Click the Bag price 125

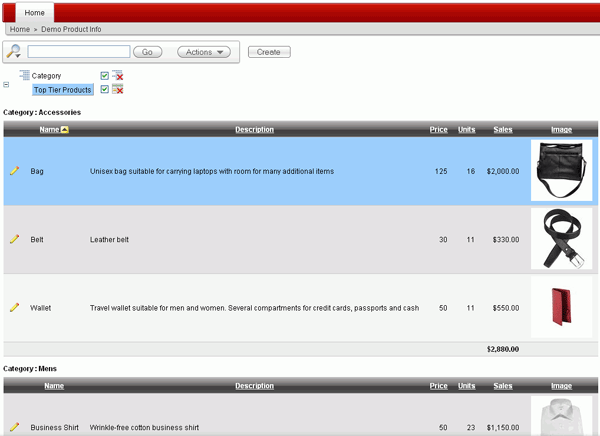pyautogui.click(x=441, y=171)
